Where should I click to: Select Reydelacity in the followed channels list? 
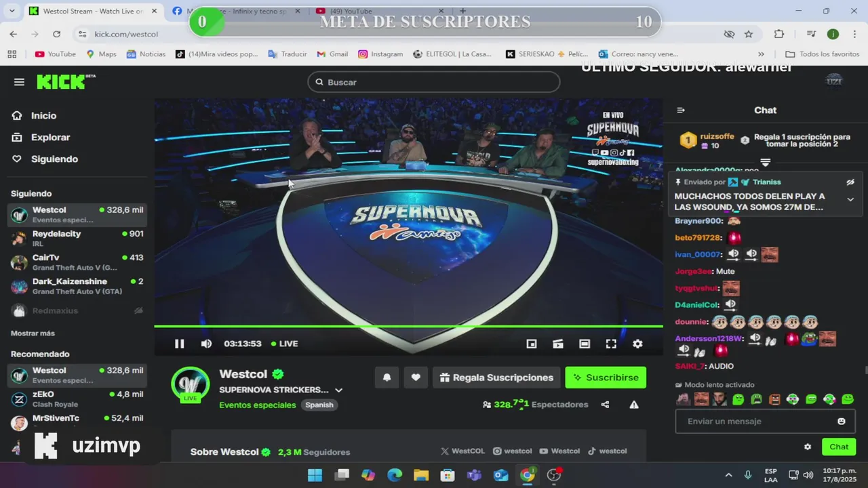click(x=77, y=239)
